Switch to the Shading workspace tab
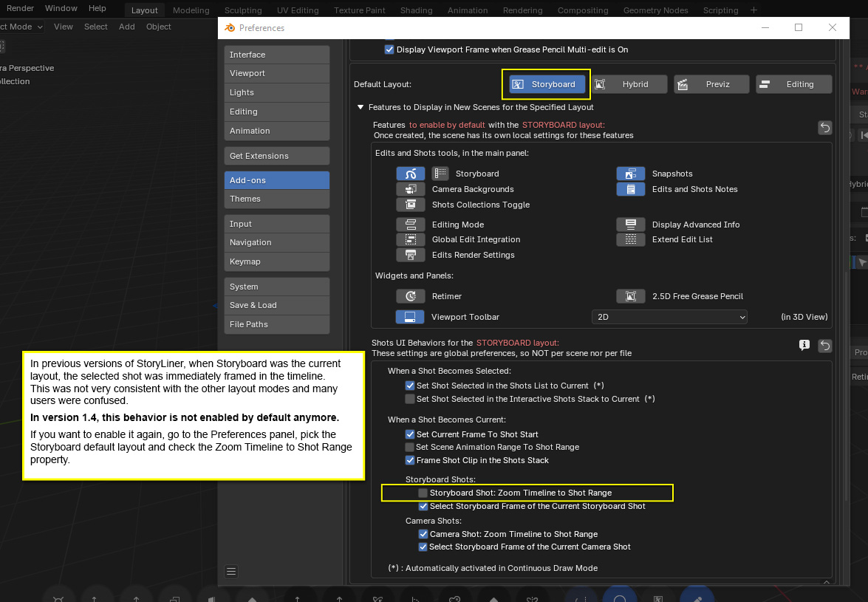Screen dimensions: 868x602 click(417, 10)
